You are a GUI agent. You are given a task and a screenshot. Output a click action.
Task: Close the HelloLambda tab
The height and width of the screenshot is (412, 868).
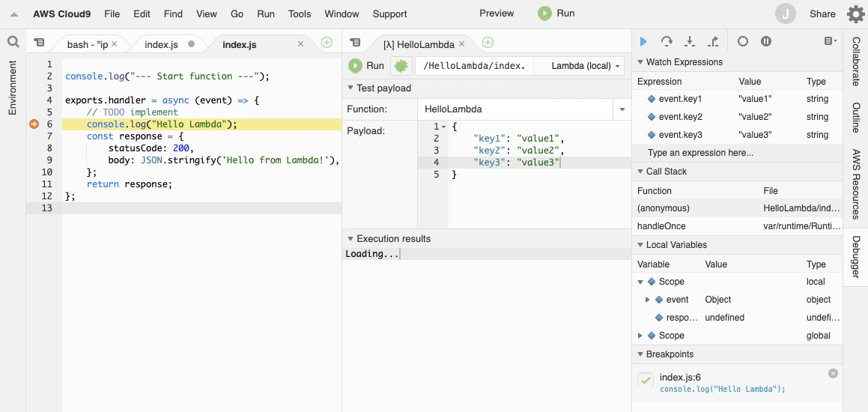[x=461, y=43]
